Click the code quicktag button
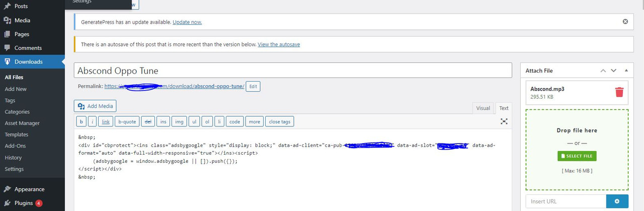Image resolution: width=644 pixels, height=211 pixels. 235,121
